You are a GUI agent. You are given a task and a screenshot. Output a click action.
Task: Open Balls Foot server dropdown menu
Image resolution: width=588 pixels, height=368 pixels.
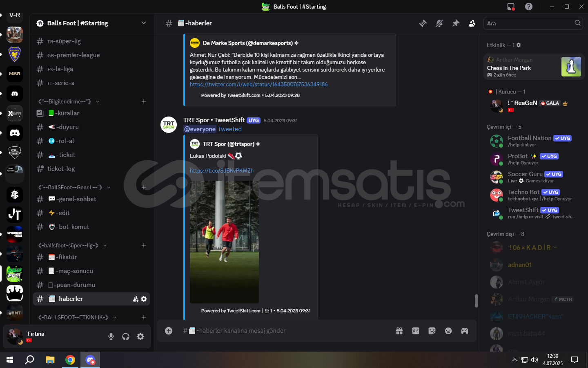(144, 23)
